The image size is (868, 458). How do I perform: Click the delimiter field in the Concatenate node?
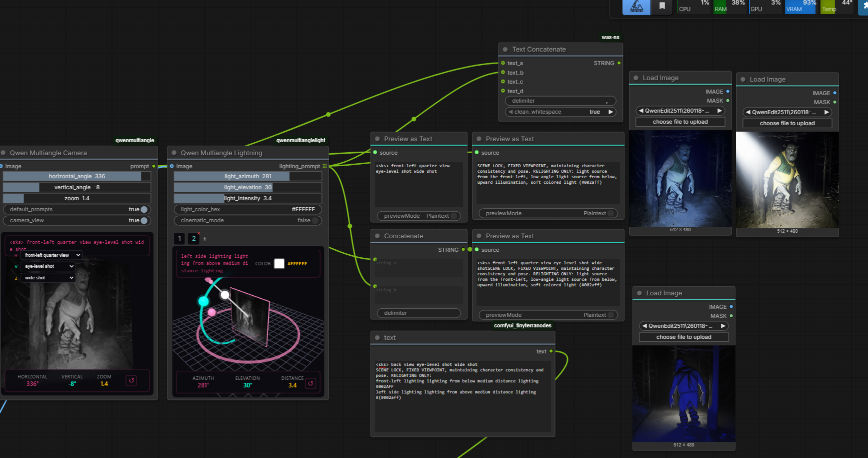coord(419,313)
